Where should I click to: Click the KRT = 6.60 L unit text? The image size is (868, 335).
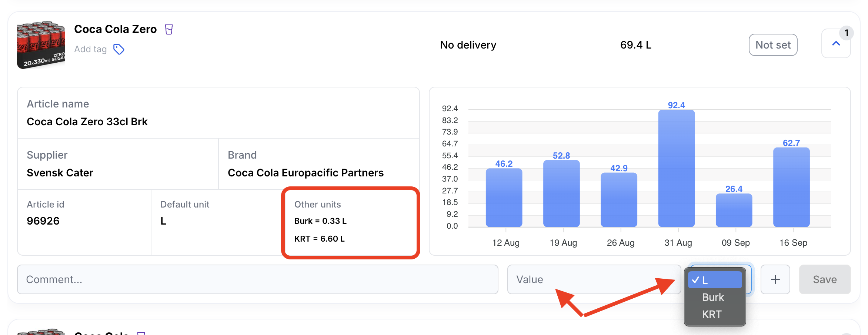(319, 239)
